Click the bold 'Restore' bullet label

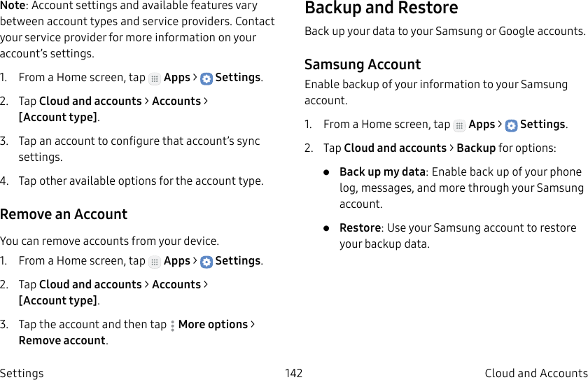[x=360, y=227]
